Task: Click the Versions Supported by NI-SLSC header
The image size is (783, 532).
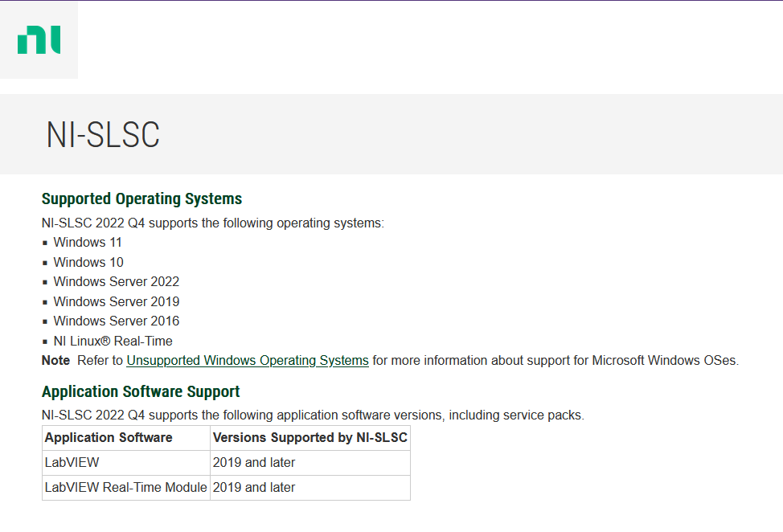Action: coord(310,438)
